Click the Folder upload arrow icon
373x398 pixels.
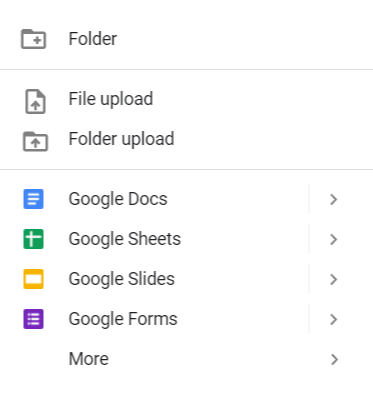[x=35, y=141]
